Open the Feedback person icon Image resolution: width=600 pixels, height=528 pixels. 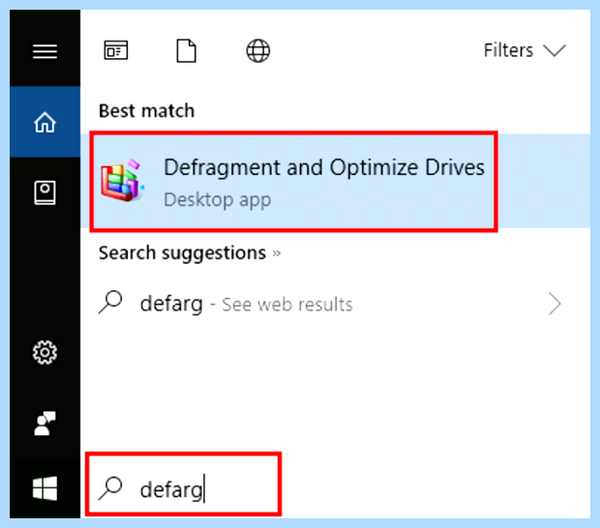(x=45, y=423)
